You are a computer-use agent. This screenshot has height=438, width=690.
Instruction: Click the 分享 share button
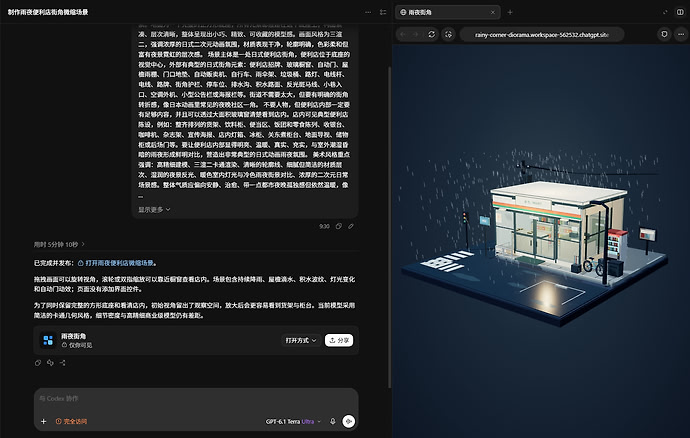point(339,340)
